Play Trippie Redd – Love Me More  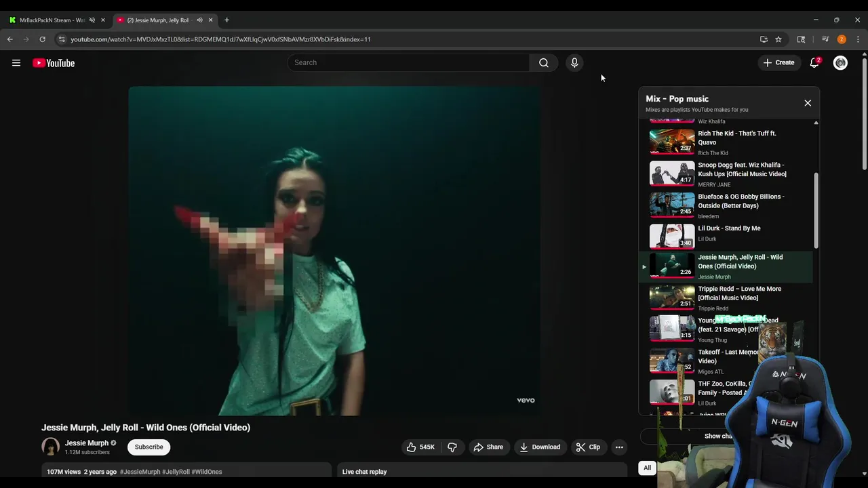coord(726,298)
